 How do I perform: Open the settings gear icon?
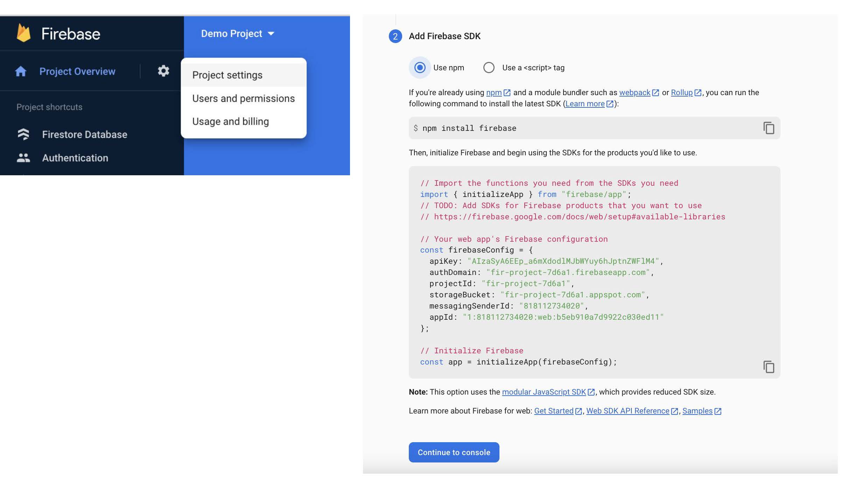pyautogui.click(x=163, y=71)
